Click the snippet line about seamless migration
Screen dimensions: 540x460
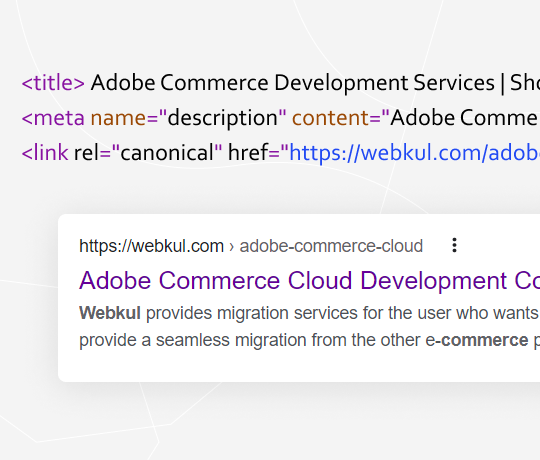(309, 340)
